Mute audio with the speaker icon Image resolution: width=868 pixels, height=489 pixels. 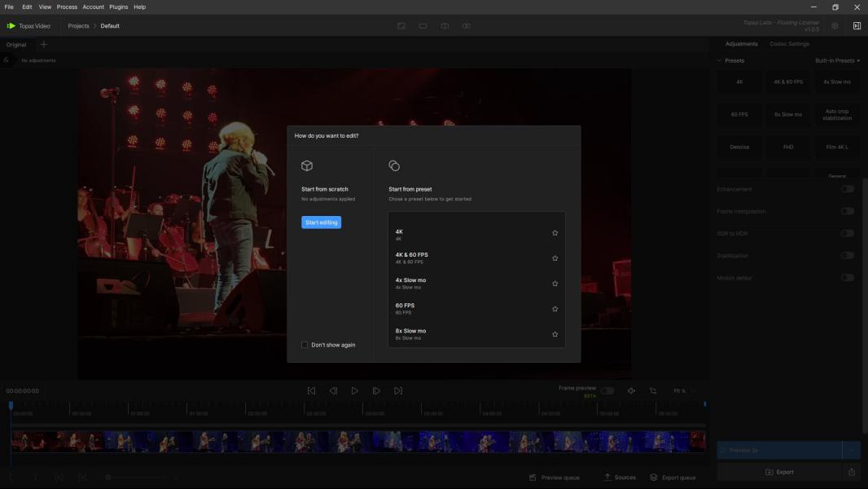click(x=631, y=391)
